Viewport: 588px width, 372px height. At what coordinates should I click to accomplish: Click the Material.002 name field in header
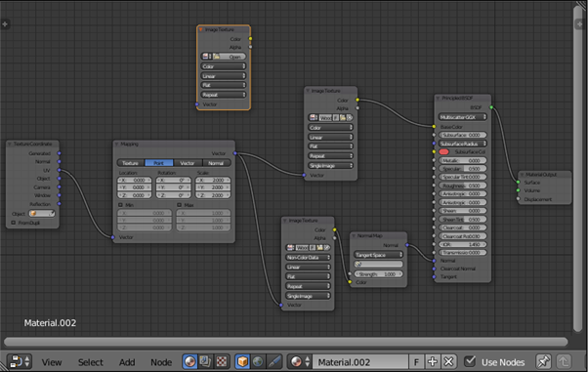pyautogui.click(x=360, y=362)
